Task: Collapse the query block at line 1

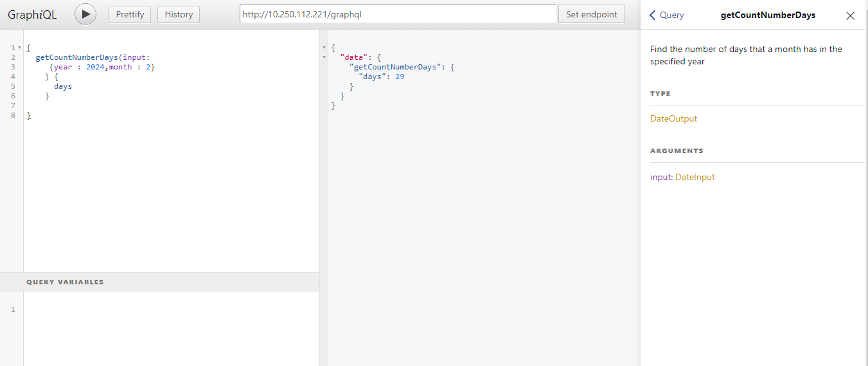Action: 20,48
